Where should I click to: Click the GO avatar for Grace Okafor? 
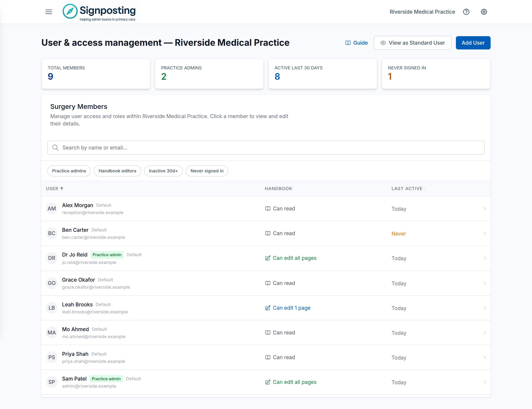pos(52,283)
